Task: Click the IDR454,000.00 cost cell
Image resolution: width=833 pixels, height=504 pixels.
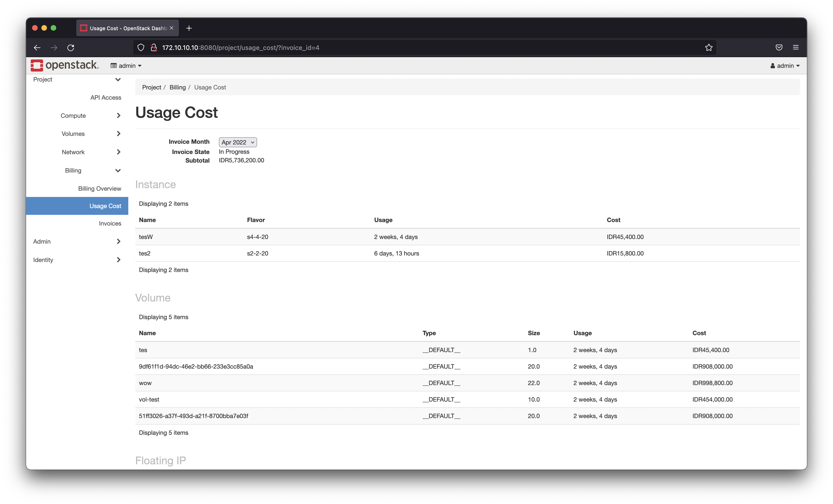Action: 712,399
